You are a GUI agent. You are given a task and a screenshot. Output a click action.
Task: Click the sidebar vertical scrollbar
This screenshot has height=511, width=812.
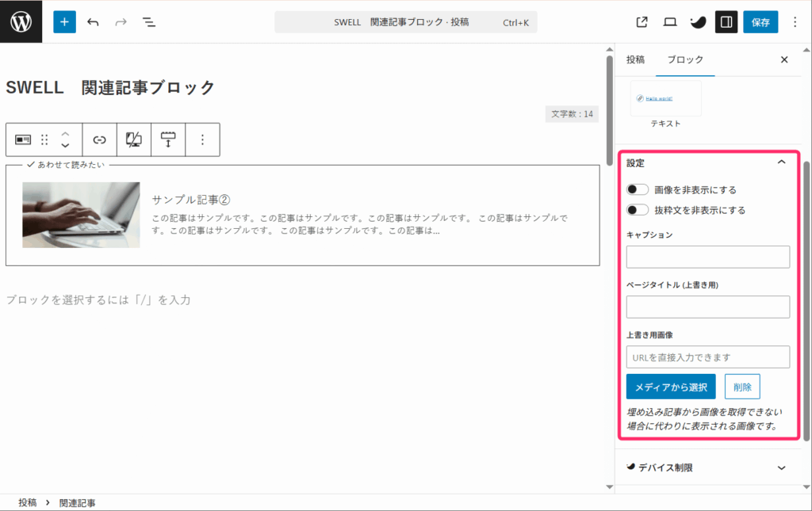806,301
